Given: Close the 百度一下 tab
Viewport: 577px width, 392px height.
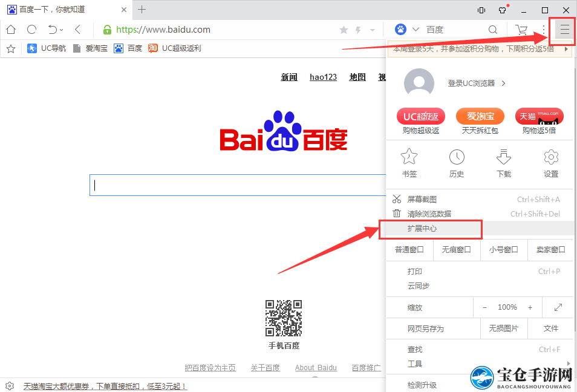Looking at the screenshot, I should pyautogui.click(x=124, y=10).
